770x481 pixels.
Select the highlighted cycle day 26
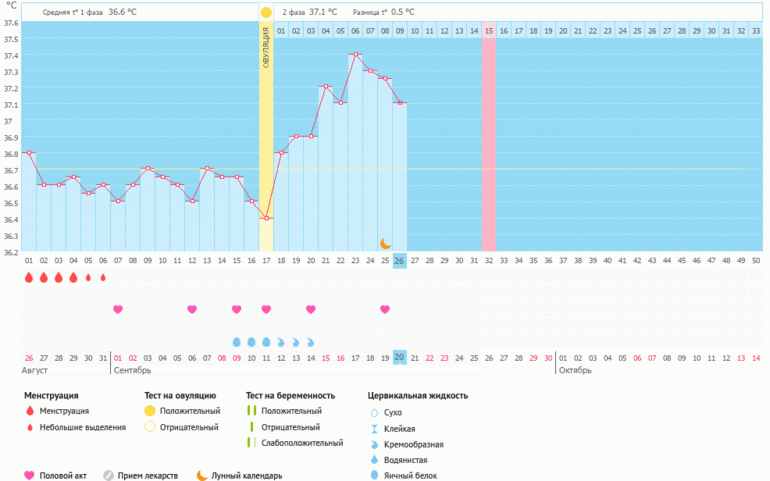click(399, 261)
